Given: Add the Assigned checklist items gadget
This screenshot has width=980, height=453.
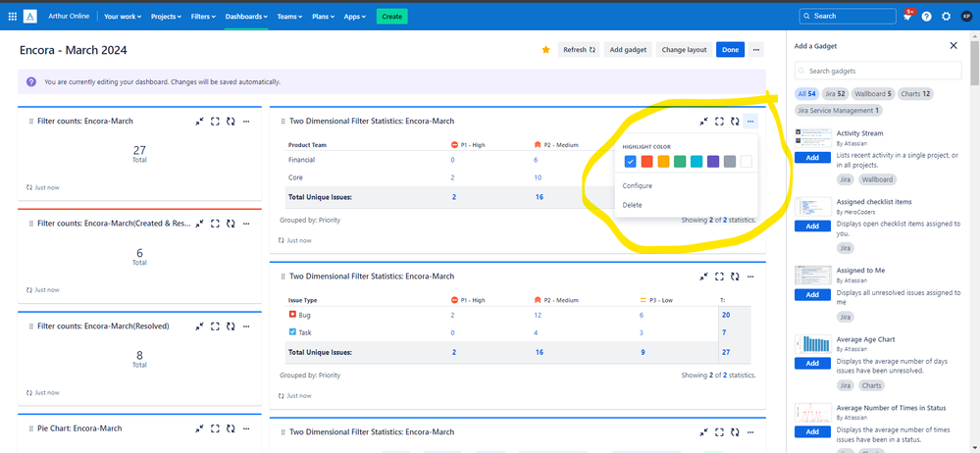Looking at the screenshot, I should pyautogui.click(x=812, y=226).
